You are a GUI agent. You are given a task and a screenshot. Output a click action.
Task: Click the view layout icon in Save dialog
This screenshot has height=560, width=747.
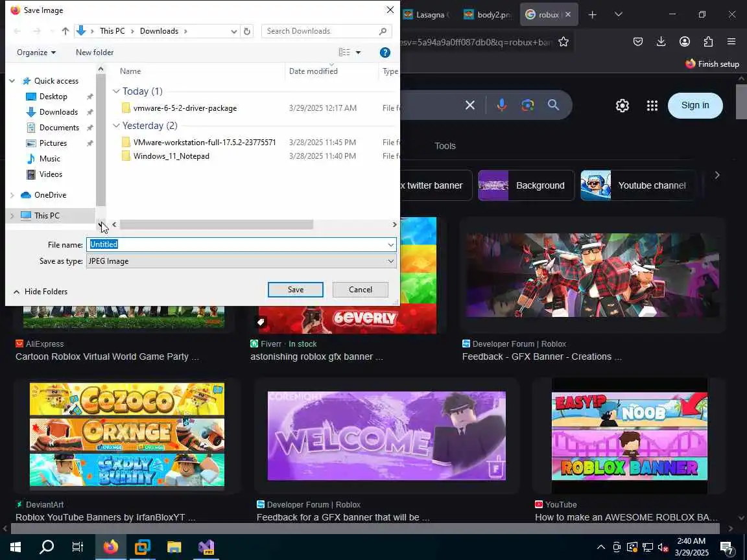(344, 52)
